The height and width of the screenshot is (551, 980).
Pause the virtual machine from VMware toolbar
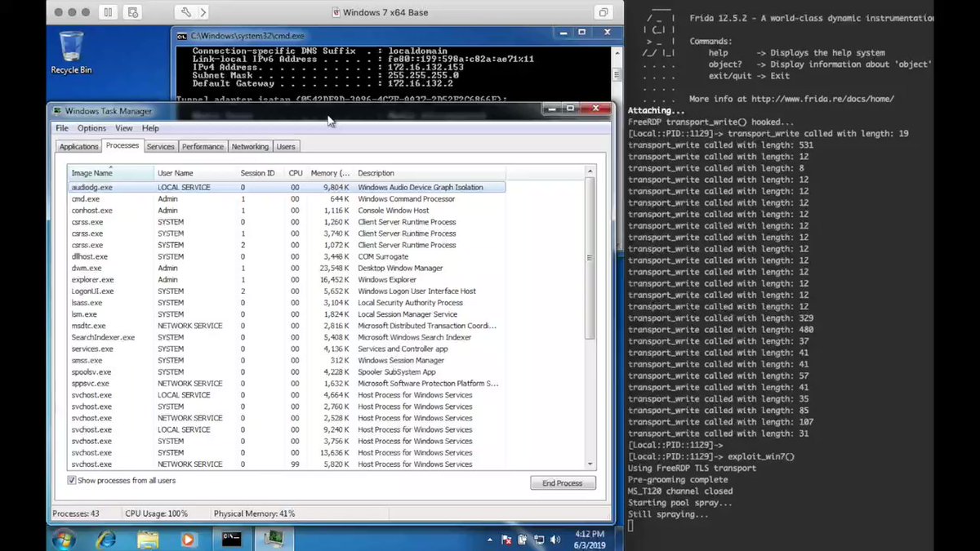click(x=108, y=12)
